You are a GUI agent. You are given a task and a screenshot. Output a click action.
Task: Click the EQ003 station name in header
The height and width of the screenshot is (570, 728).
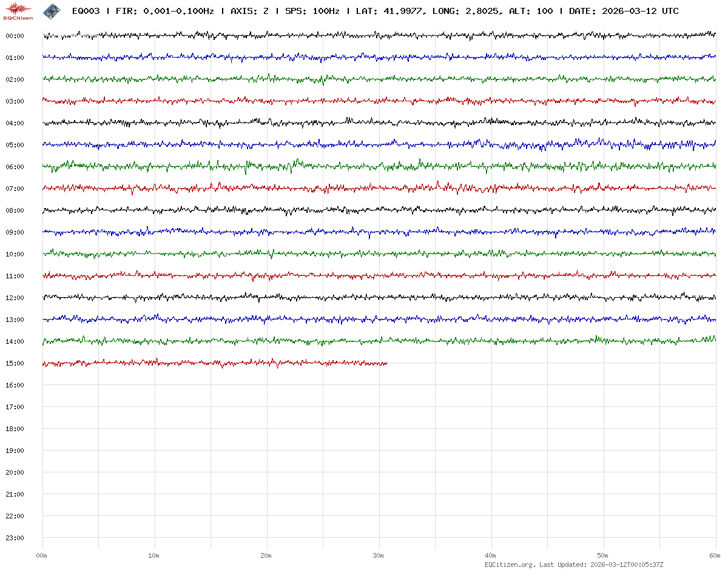[x=86, y=11]
